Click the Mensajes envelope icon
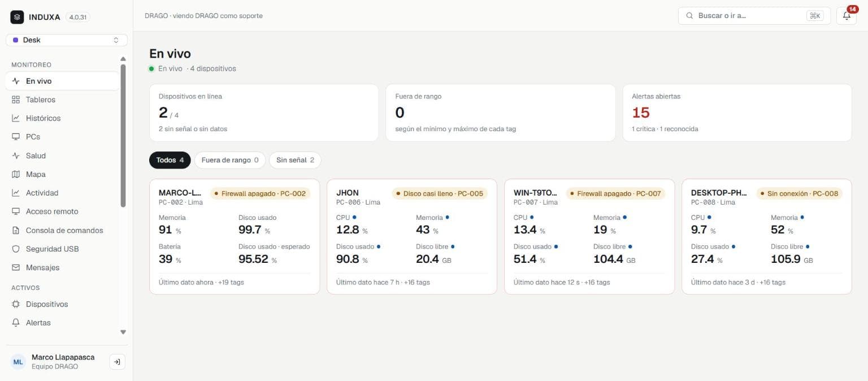Image resolution: width=868 pixels, height=381 pixels. pyautogui.click(x=16, y=267)
